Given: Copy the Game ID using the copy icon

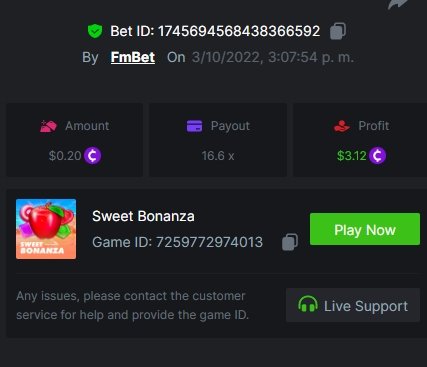Looking at the screenshot, I should (290, 242).
